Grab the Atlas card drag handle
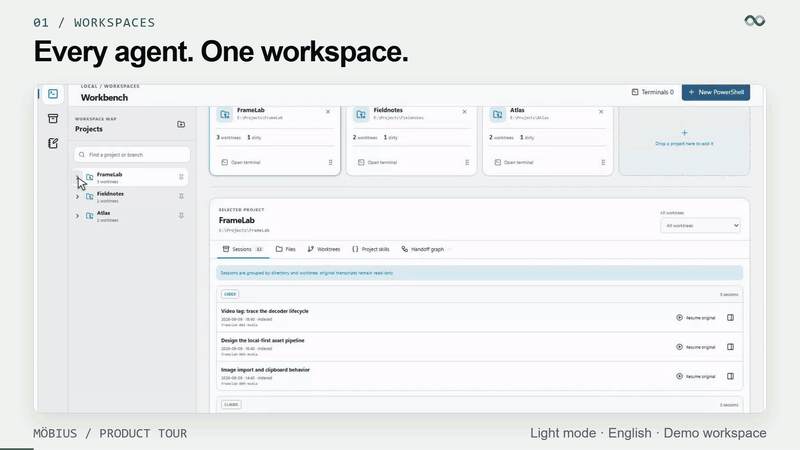 603,162
